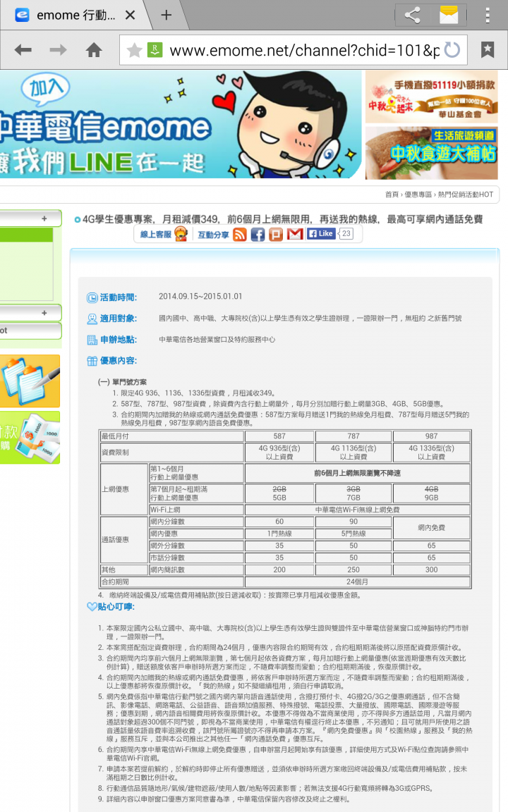The image size is (508, 812).
Task: Click the 資費限制 row label
Action: coord(172,452)
